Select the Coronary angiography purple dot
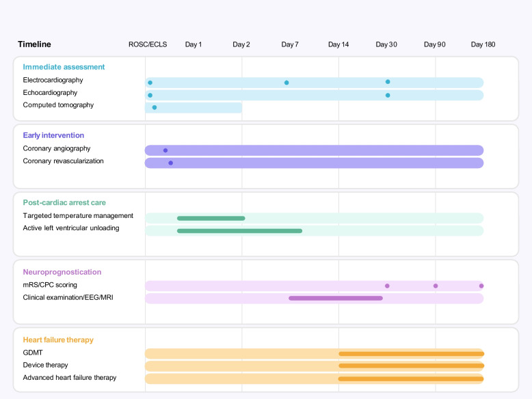 pyautogui.click(x=165, y=150)
